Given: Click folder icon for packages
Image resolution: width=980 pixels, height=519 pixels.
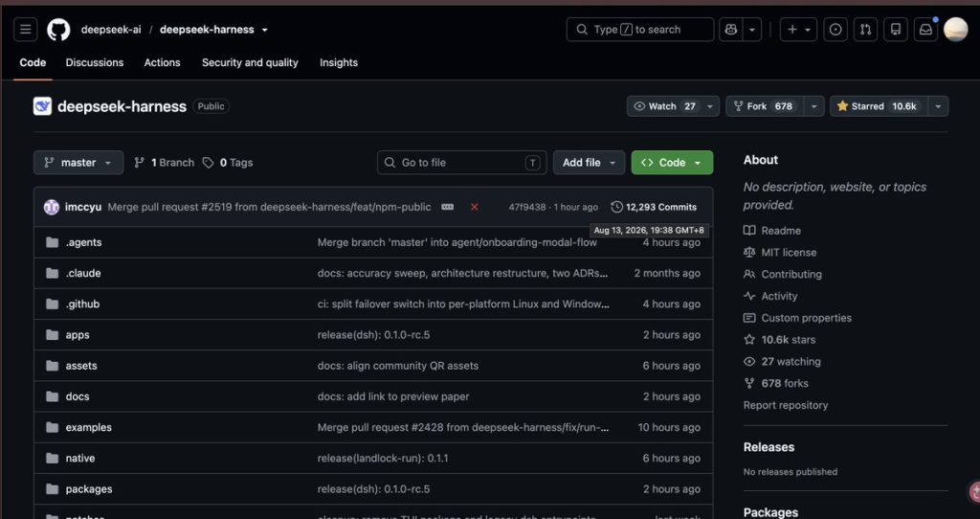Looking at the screenshot, I should pos(53,489).
